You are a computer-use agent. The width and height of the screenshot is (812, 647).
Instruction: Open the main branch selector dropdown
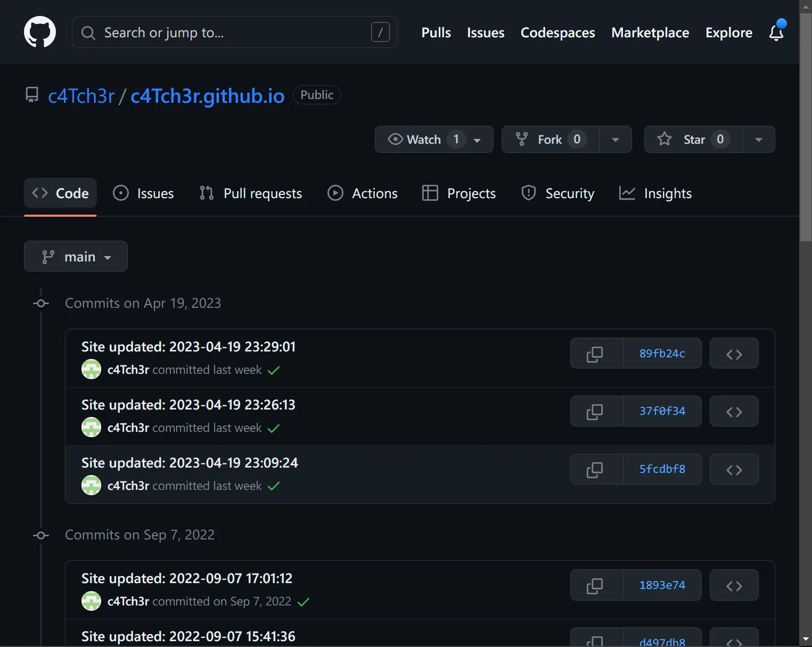tap(76, 257)
